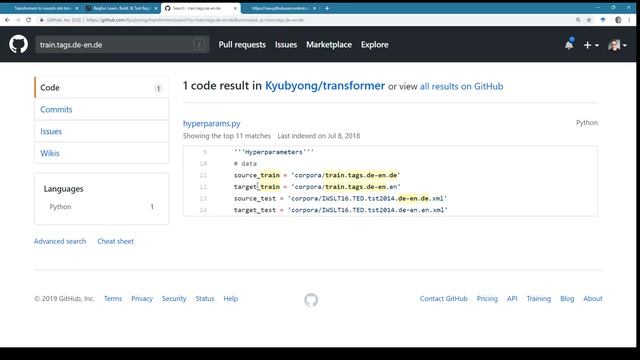The height and width of the screenshot is (360, 640).
Task: Open Contact GitHub in the footer
Action: click(444, 298)
